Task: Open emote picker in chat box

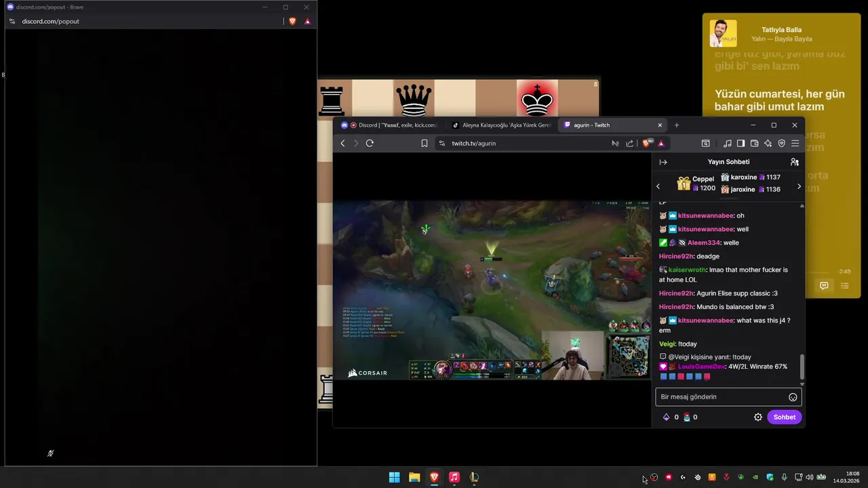Action: click(x=793, y=397)
